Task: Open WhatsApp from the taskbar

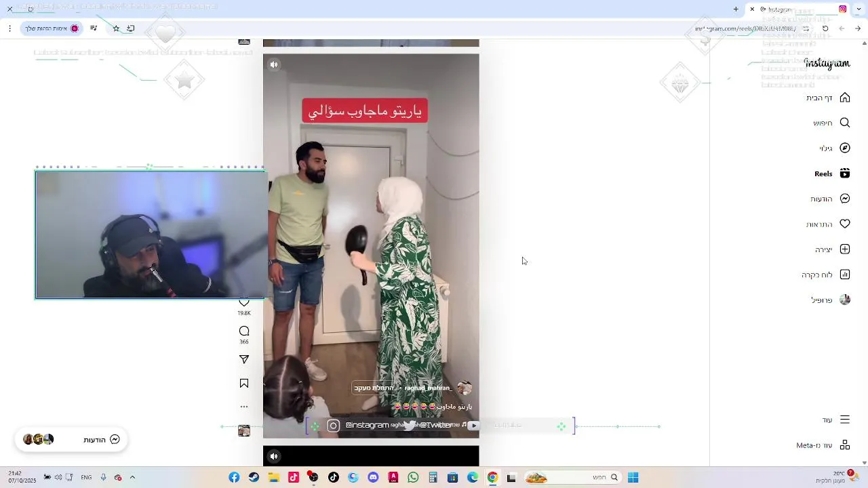Action: pos(413,478)
